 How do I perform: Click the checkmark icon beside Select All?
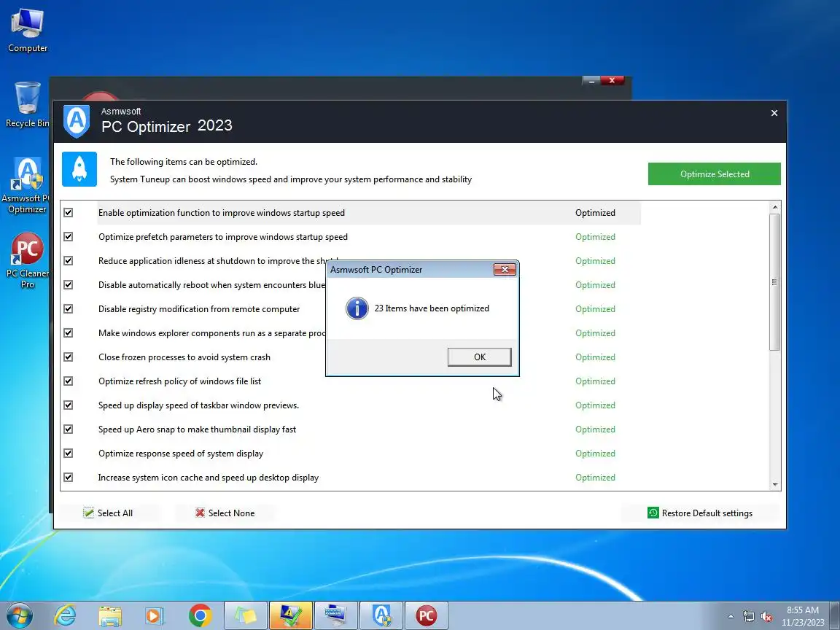click(88, 513)
